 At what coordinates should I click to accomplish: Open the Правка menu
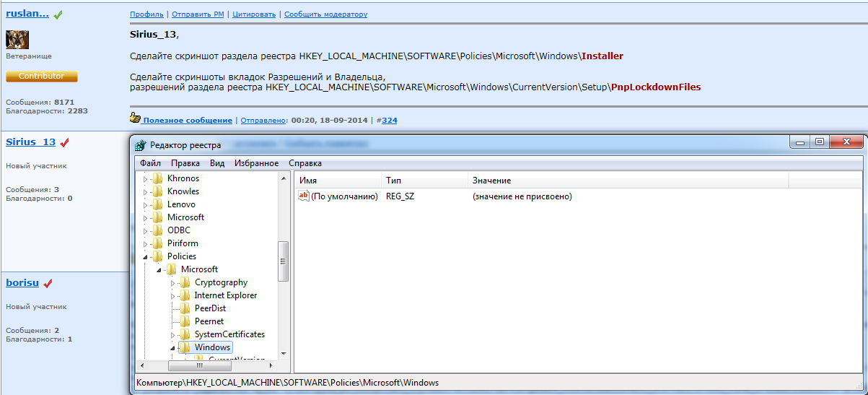coord(185,163)
